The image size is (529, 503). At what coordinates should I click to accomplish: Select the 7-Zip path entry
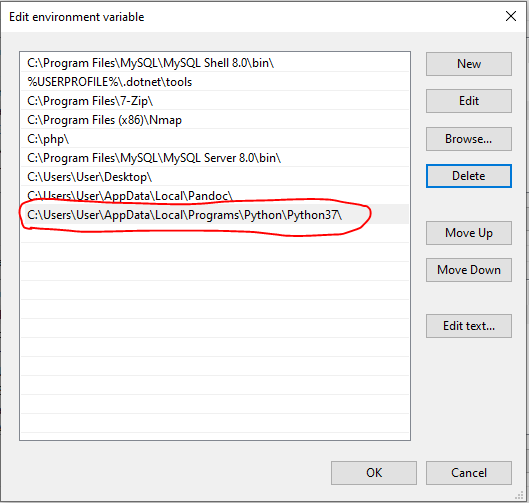coord(215,101)
